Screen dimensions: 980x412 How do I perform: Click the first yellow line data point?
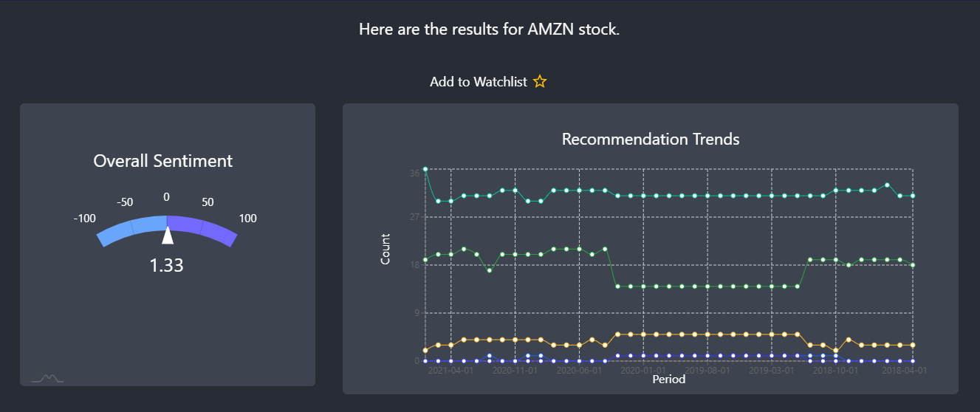coord(425,350)
